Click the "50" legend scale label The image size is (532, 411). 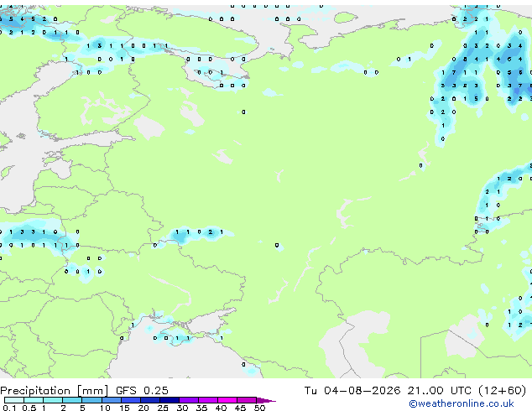(x=260, y=408)
